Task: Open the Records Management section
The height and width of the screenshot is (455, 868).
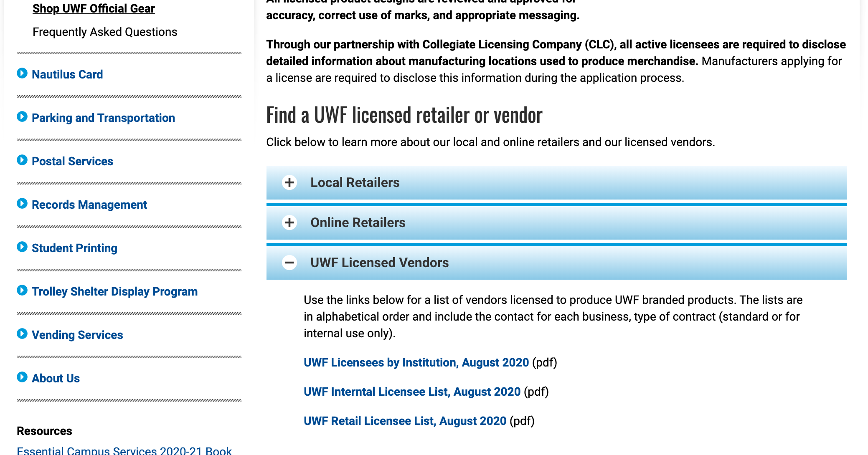Action: point(89,205)
